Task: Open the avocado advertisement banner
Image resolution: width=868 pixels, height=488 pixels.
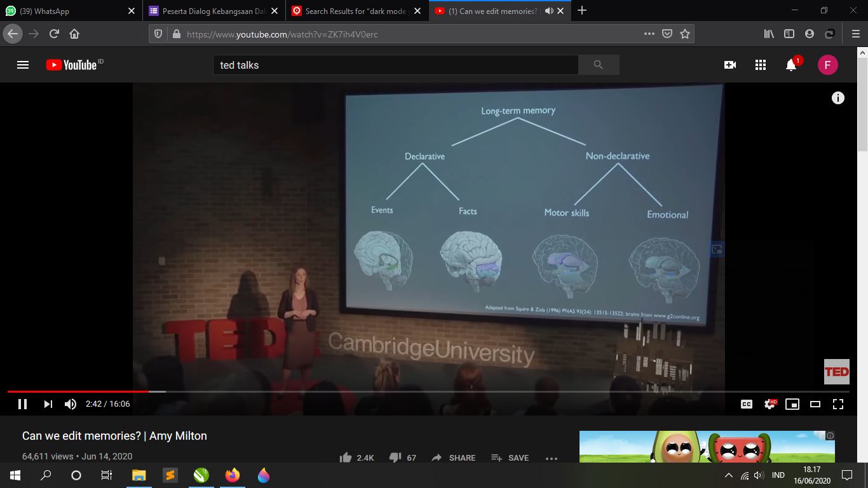Action: pos(707,447)
